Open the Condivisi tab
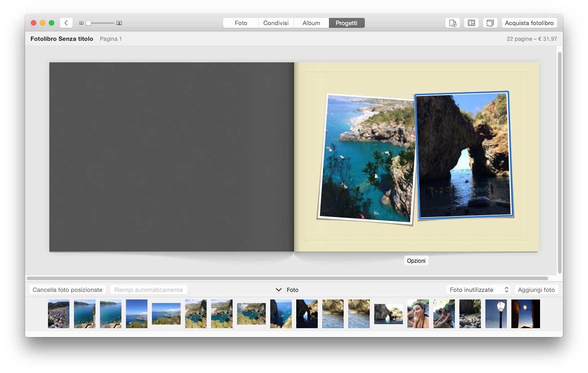Screen dimensions: 588x373 pos(276,23)
